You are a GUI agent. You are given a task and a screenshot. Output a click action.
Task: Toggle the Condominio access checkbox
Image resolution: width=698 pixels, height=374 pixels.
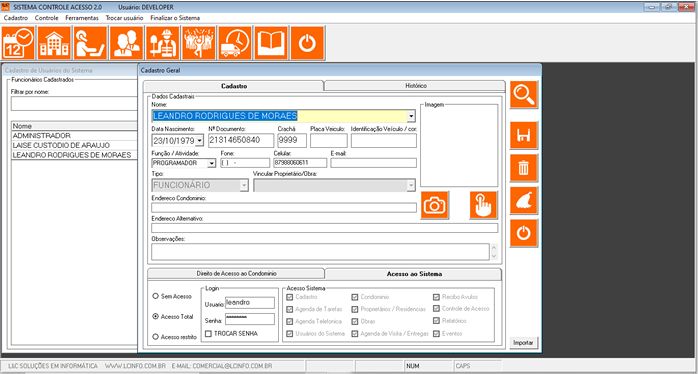pos(355,297)
